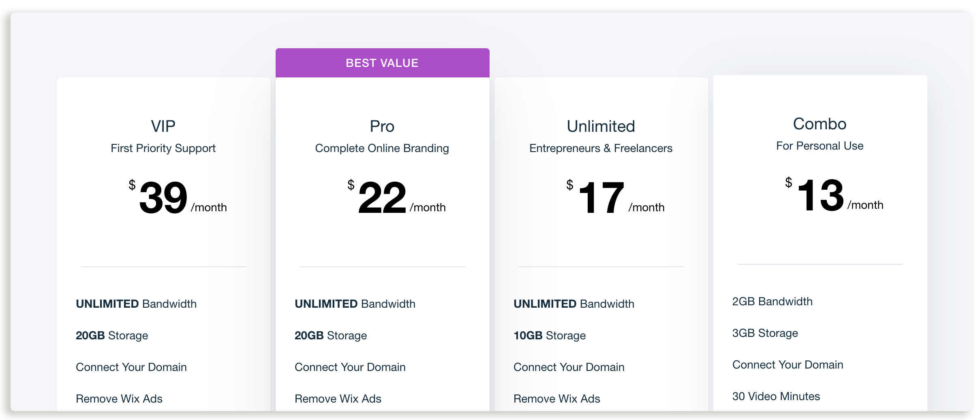Click For Personal Use subtitle
980x420 pixels.
point(820,146)
